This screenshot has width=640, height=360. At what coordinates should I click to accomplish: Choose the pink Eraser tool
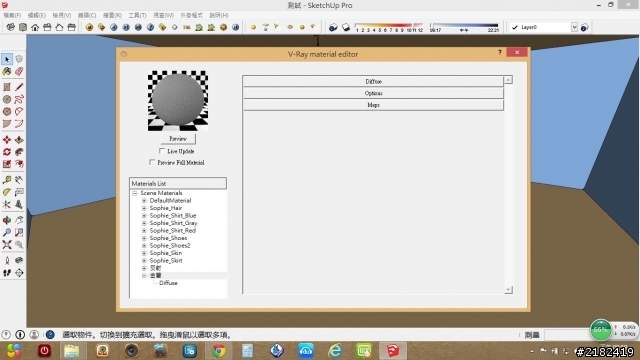coord(19,71)
